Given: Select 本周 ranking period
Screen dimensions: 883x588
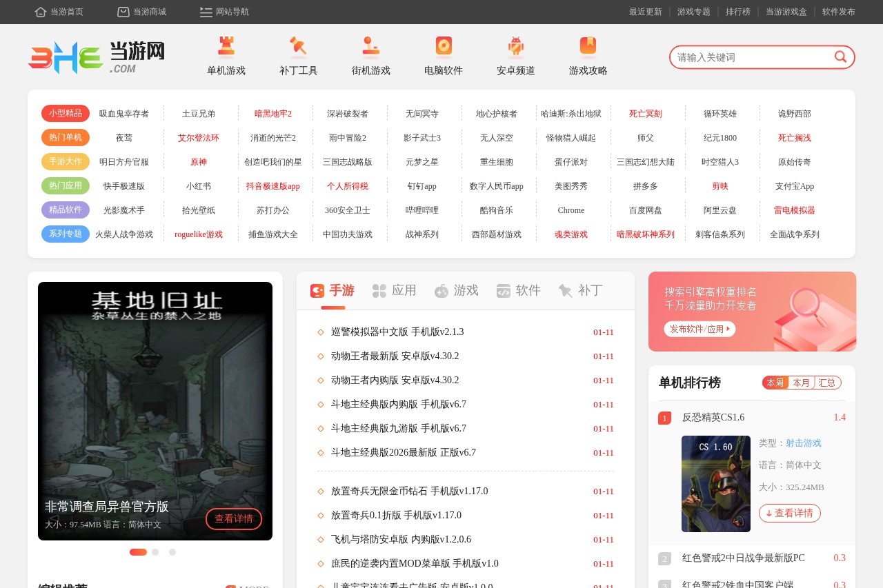Looking at the screenshot, I should 775,383.
